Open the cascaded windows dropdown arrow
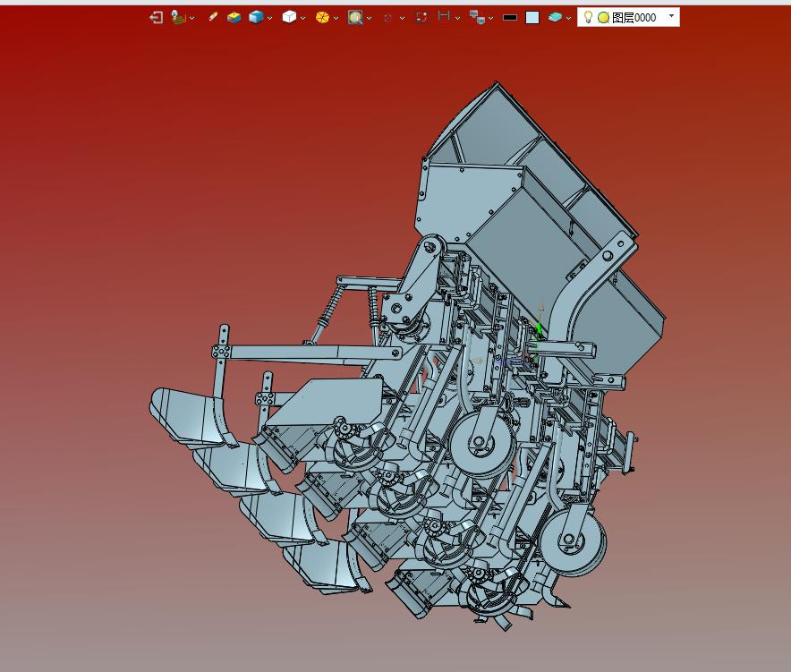This screenshot has height=672, width=791. [x=491, y=18]
